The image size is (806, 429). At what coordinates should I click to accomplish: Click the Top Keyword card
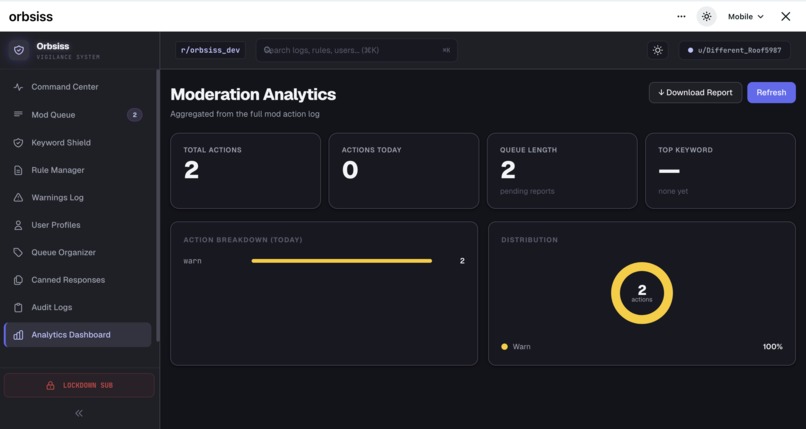click(x=720, y=171)
